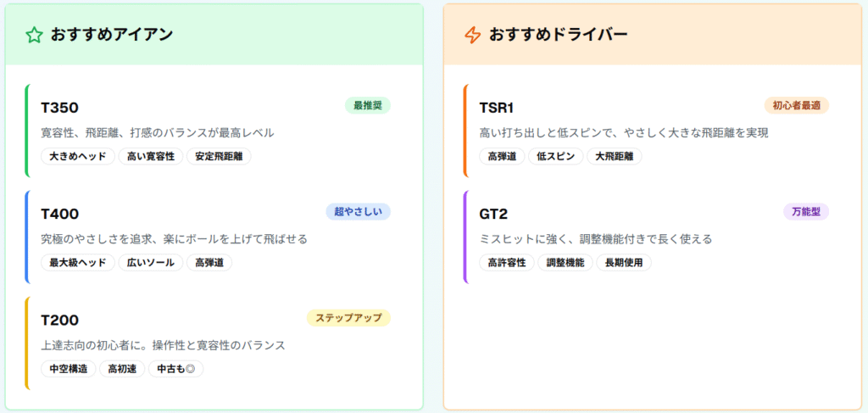Select the 広いソール tag

point(151,263)
